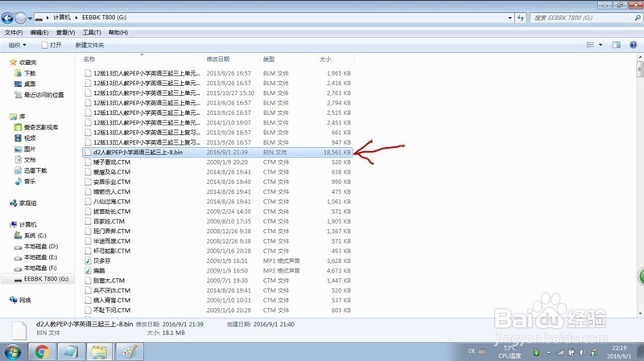Select file d2人教PEP小学英语三起三上-8.bin
644x361 pixels.
coord(217,152)
